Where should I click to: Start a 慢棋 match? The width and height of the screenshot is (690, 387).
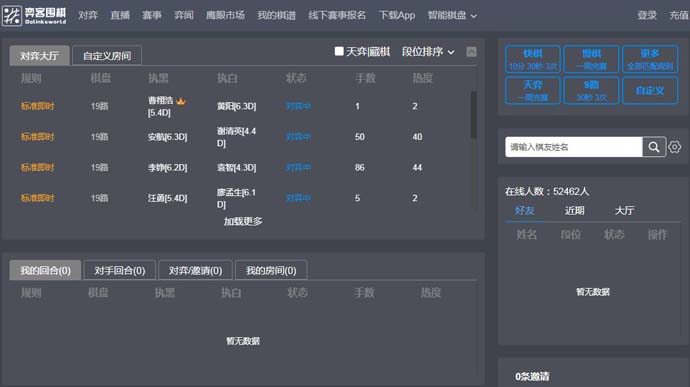pos(591,59)
